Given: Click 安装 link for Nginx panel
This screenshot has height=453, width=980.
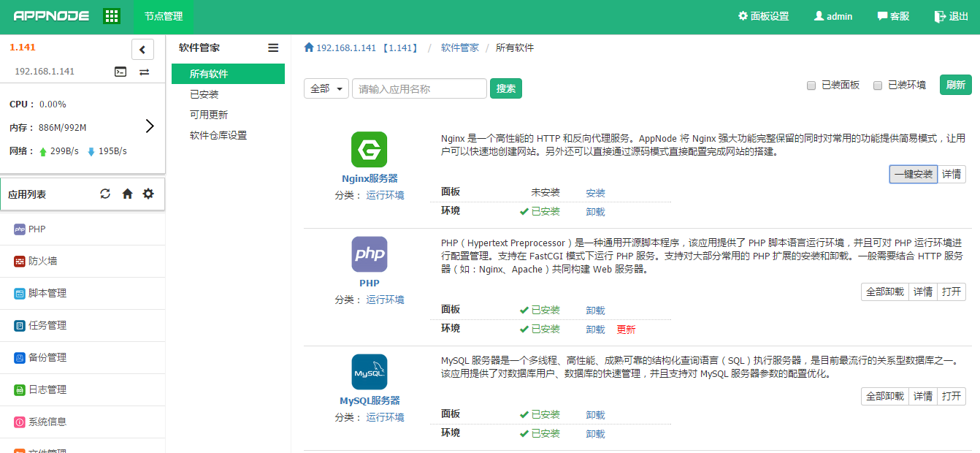Looking at the screenshot, I should pos(595,193).
